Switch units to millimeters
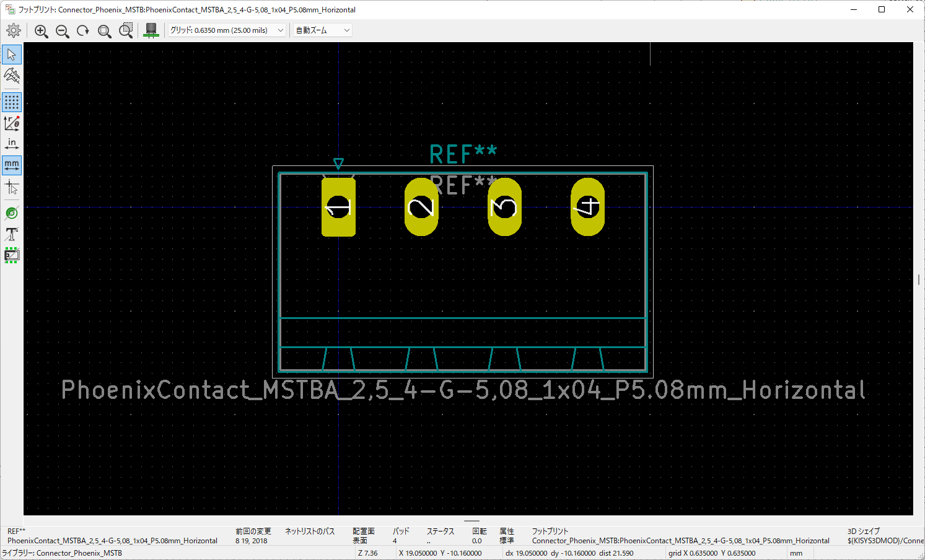The width and height of the screenshot is (925, 560). pyautogui.click(x=12, y=165)
